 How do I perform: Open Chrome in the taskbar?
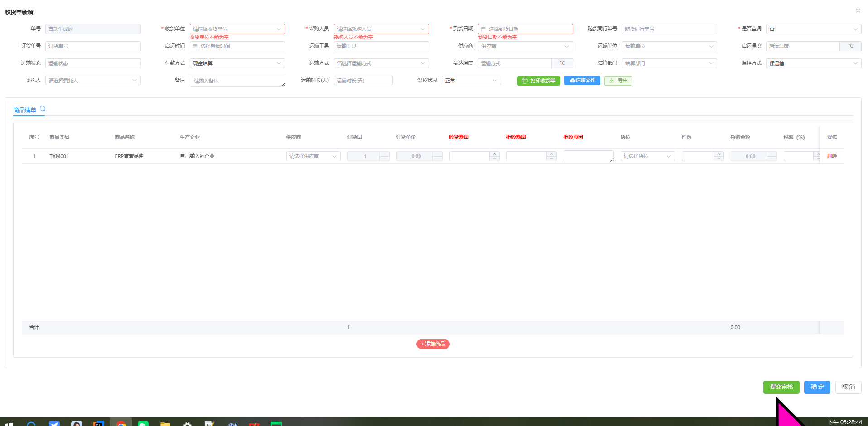coord(121,424)
